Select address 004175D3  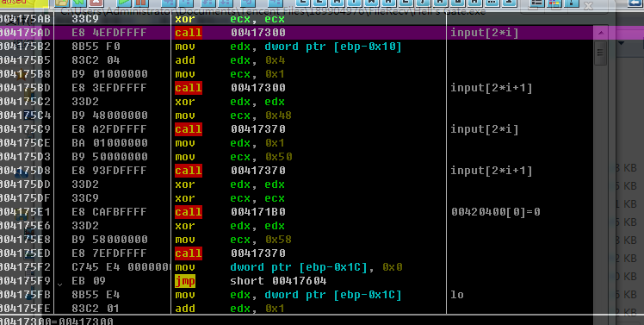(25, 157)
